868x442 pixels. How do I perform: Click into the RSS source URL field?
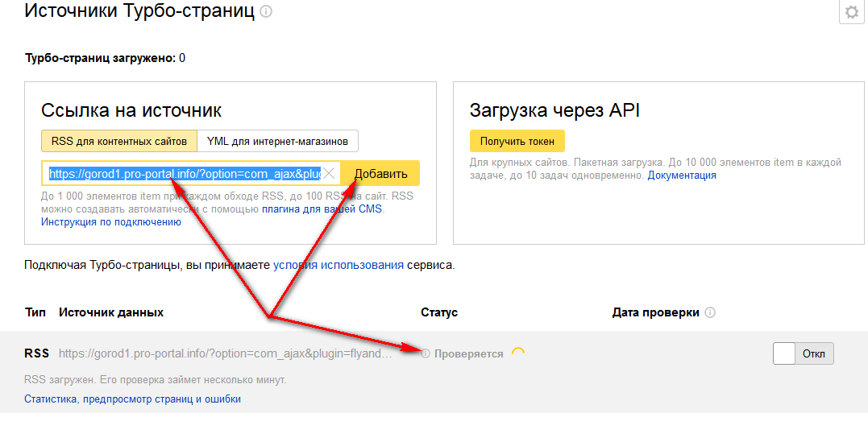click(x=185, y=174)
